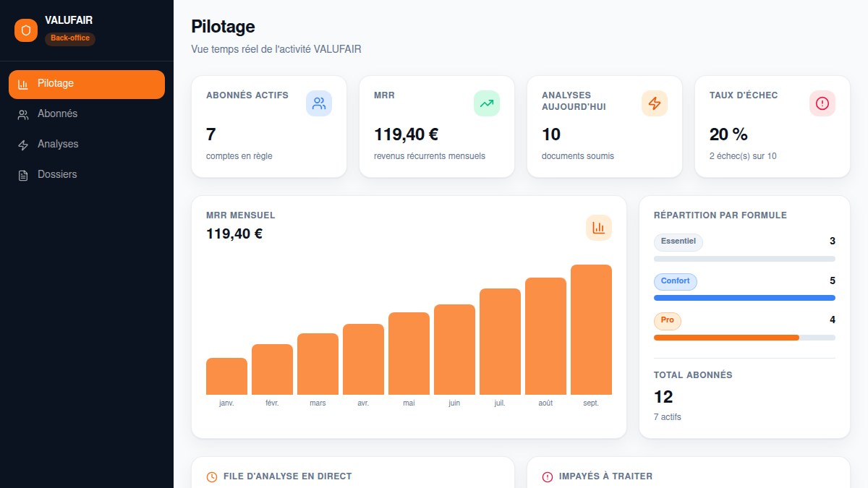Click the document icon beside Dossiers
The width and height of the screenshot is (868, 488).
pyautogui.click(x=23, y=175)
